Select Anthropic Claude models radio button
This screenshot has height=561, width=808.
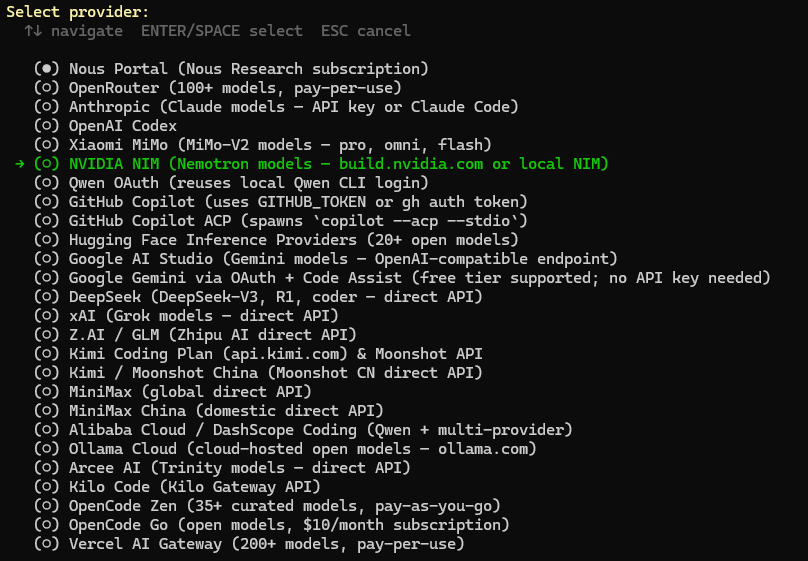point(47,107)
